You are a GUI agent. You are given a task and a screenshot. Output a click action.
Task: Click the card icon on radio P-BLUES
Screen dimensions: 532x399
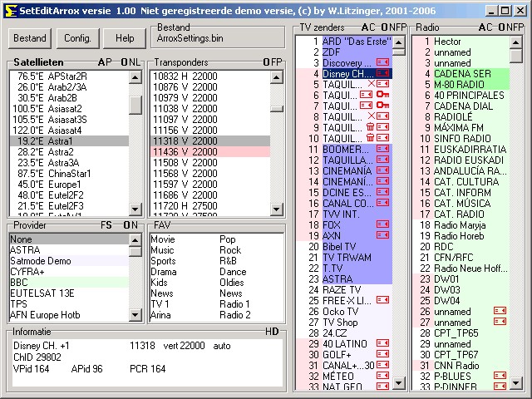[x=500, y=376]
